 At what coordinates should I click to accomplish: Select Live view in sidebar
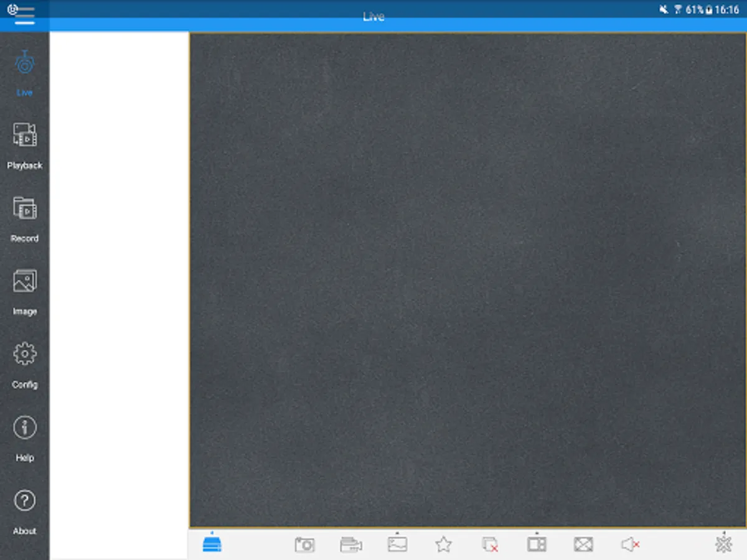(25, 73)
